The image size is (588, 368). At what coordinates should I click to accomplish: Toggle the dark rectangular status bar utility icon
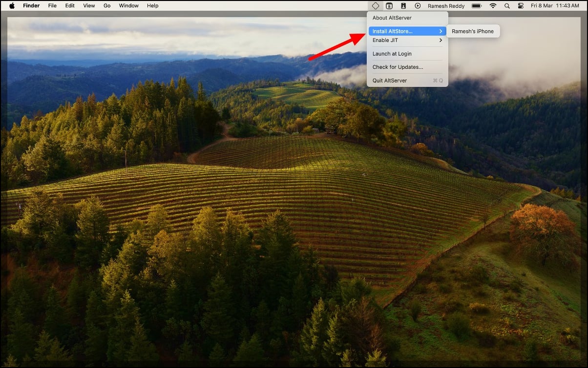click(402, 5)
